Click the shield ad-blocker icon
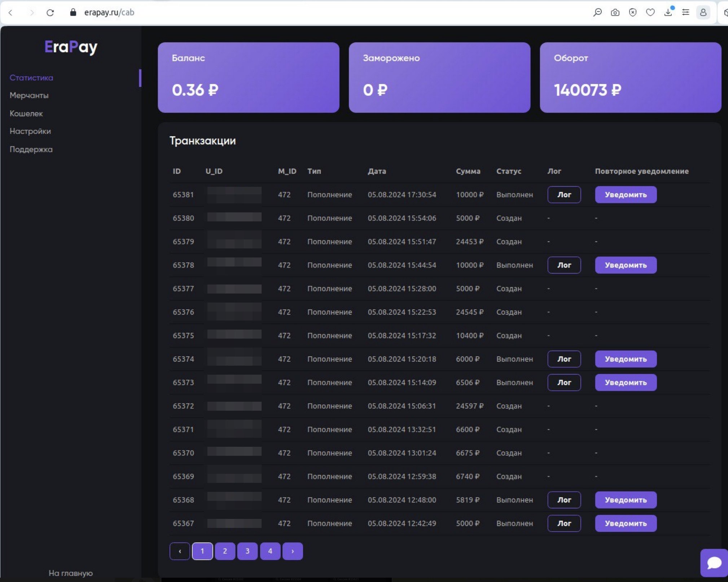Image resolution: width=728 pixels, height=582 pixels. (632, 12)
